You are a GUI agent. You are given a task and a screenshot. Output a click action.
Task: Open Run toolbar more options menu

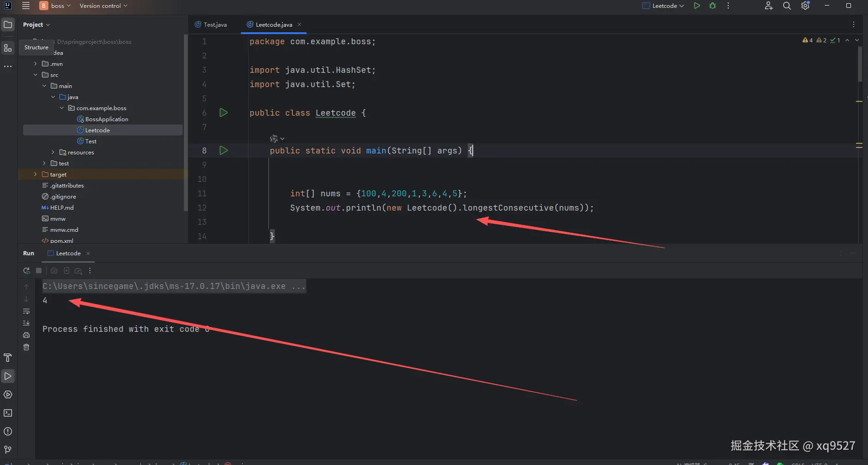click(90, 271)
